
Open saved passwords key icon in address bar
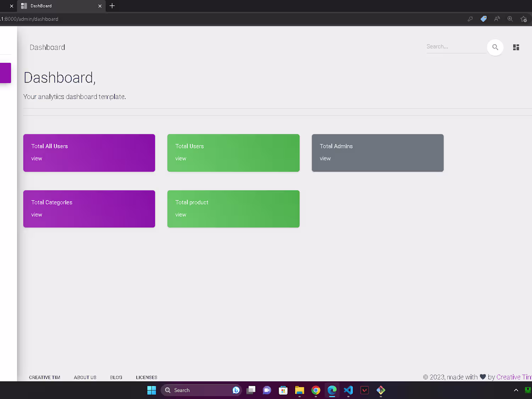470,19
